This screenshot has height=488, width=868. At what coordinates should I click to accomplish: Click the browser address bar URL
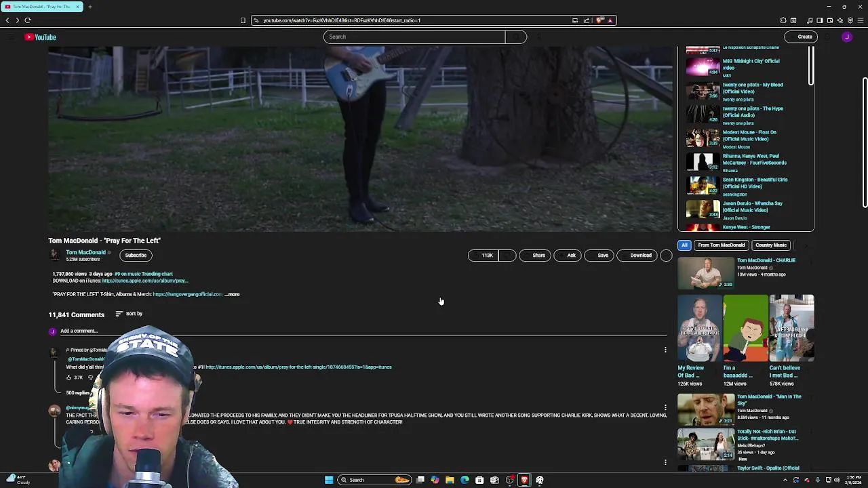(342, 20)
